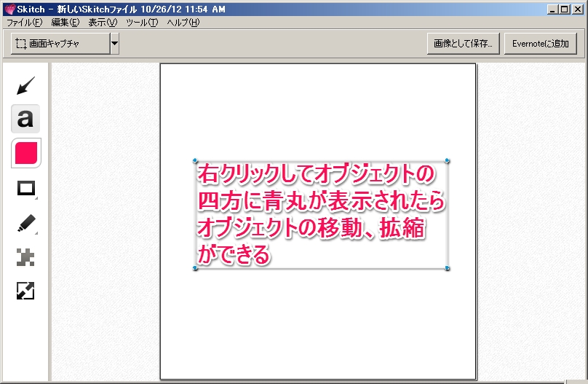588x384 pixels.
Task: Select the Rectangle shape tool
Action: 26,188
